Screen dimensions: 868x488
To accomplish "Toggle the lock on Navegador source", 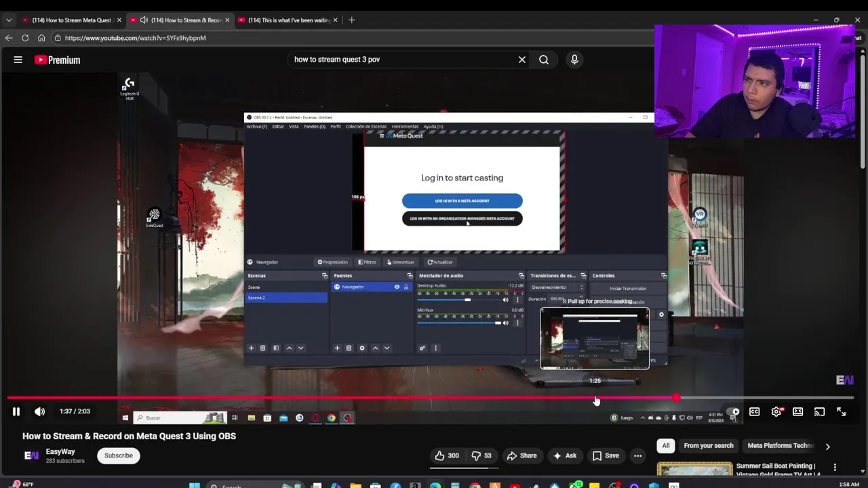I will [406, 287].
